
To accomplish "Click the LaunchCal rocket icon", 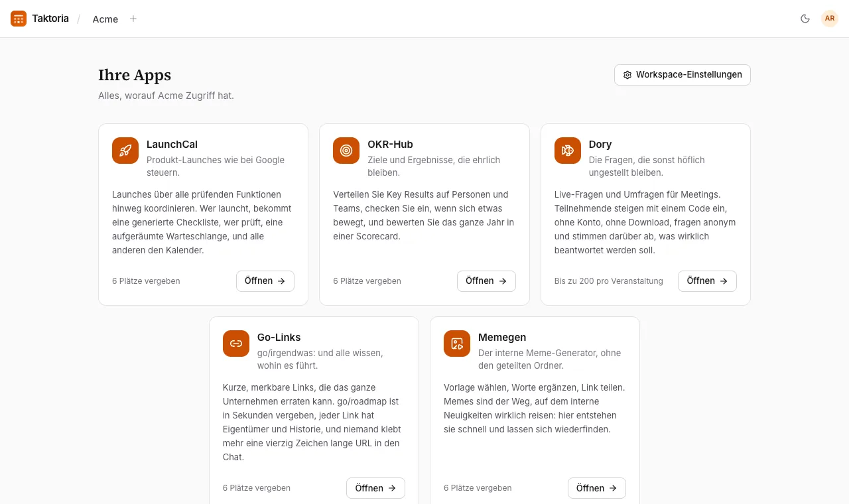I will [125, 151].
